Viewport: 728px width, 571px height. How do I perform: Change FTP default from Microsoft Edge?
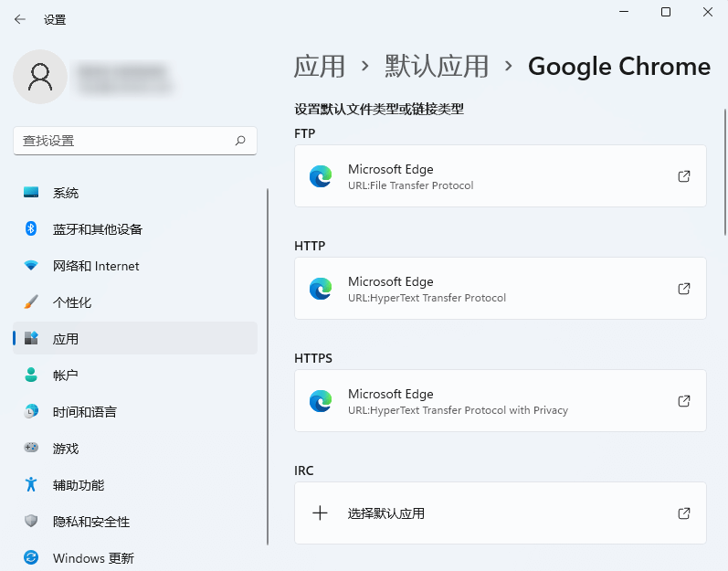click(x=501, y=176)
